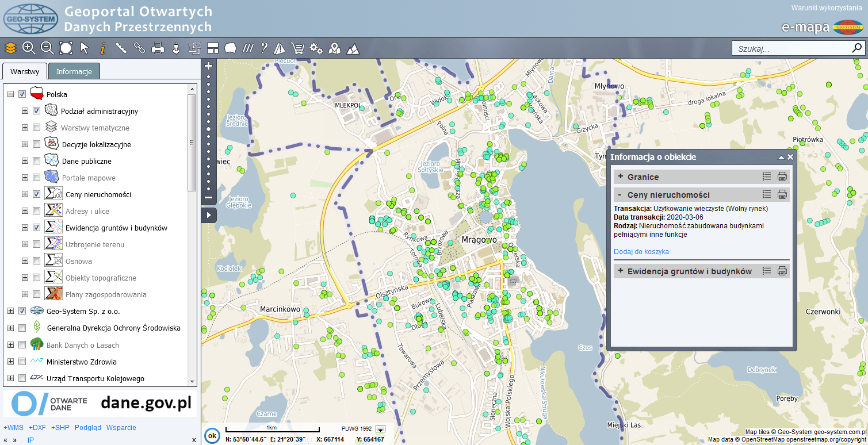
Task: Expand Urząd Transportu Kolejowego tree node
Action: click(10, 378)
